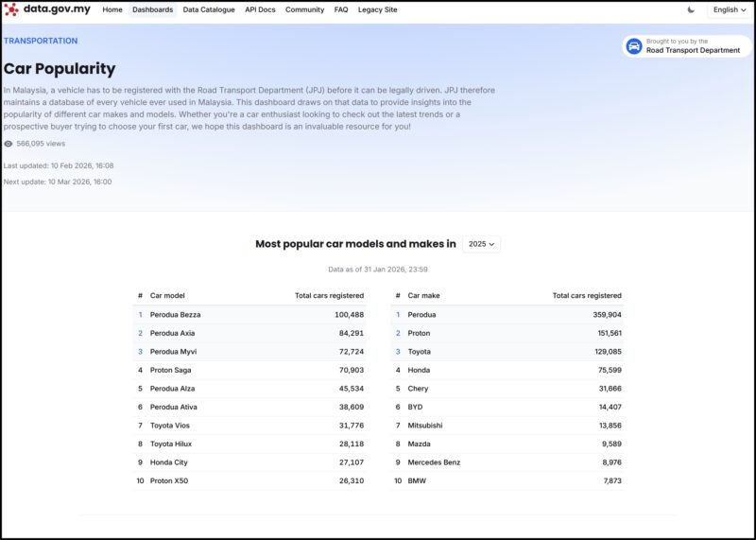Image resolution: width=756 pixels, height=540 pixels.
Task: Click the Proton car make entry
Action: click(419, 333)
